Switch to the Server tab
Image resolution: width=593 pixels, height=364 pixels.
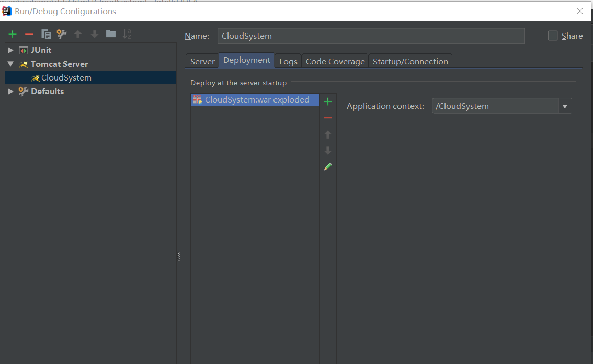click(202, 61)
